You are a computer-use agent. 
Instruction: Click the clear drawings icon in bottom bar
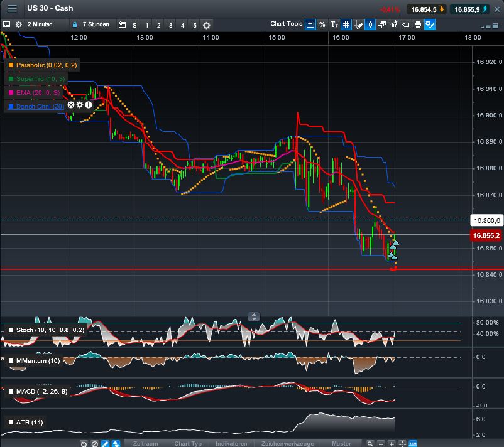[94, 443]
